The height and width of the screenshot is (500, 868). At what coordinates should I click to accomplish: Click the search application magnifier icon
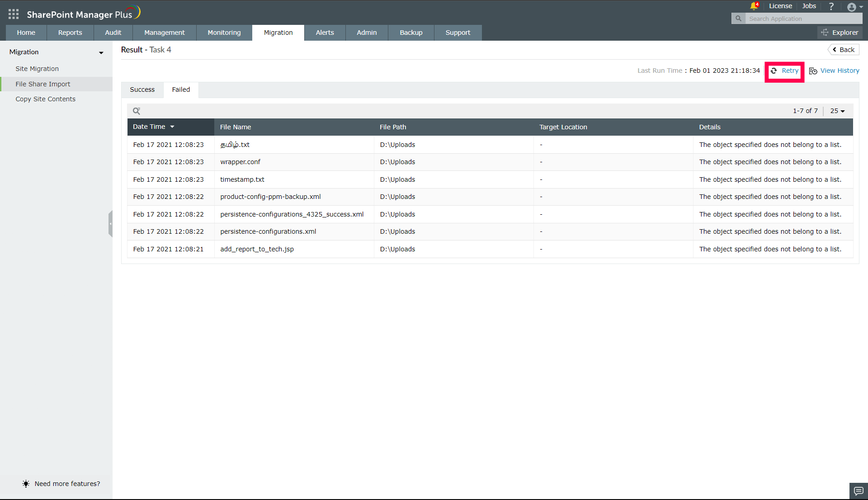[x=738, y=19]
